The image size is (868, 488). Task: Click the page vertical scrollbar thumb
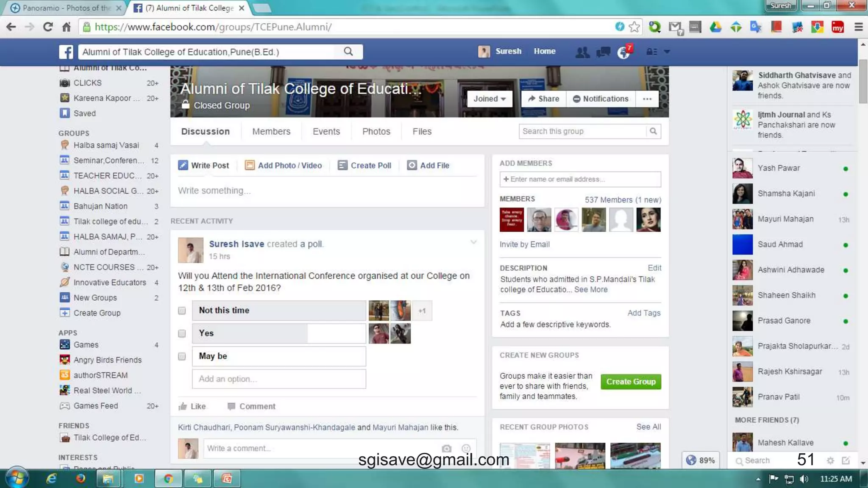(862, 81)
